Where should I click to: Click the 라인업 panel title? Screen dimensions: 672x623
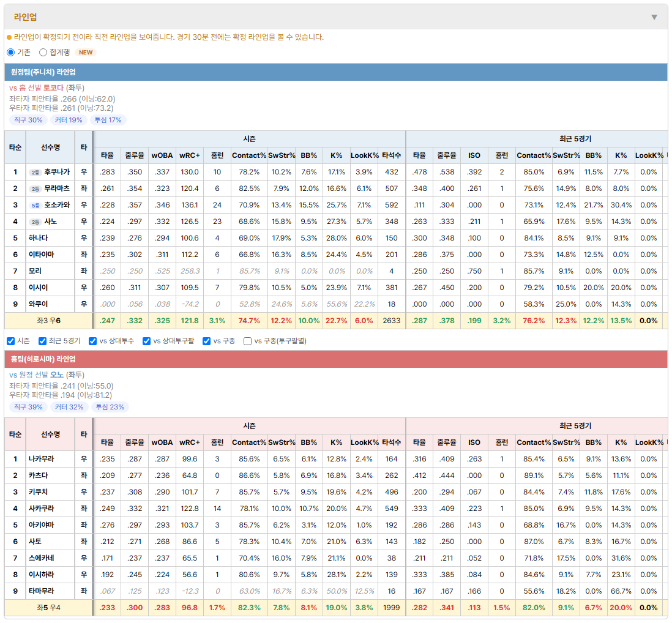(x=25, y=17)
